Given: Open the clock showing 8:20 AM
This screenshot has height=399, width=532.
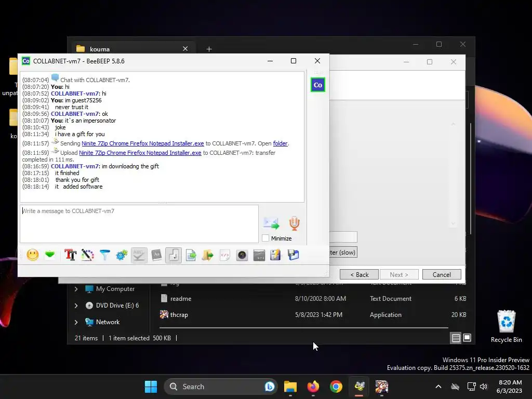Looking at the screenshot, I should [509, 387].
